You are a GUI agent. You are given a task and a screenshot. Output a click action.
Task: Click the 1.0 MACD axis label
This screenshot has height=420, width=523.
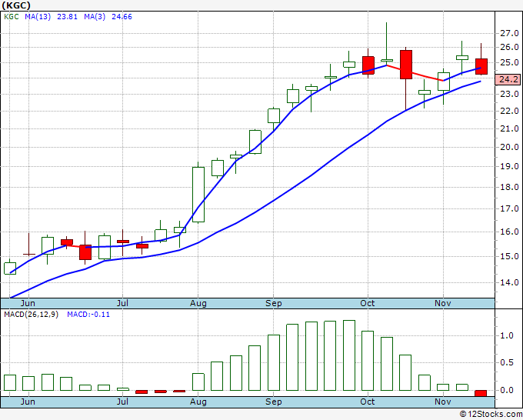(507, 336)
